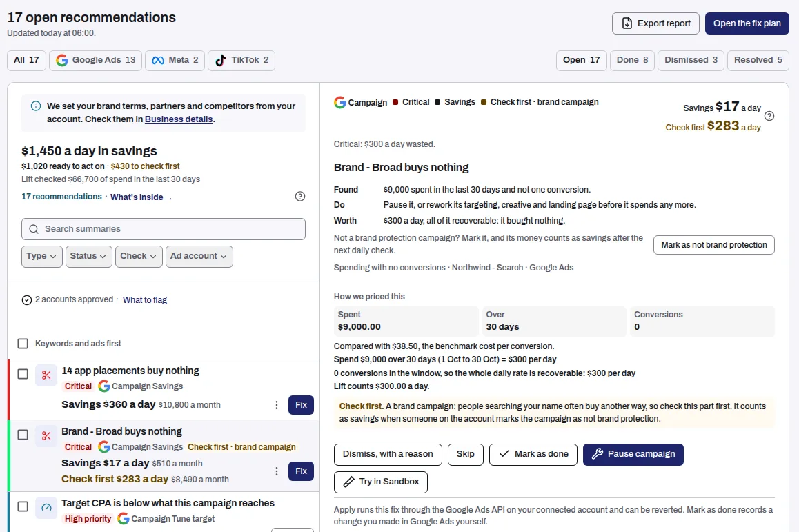The image size is (799, 532).
Task: Open the Status filter dropdown
Action: point(89,256)
